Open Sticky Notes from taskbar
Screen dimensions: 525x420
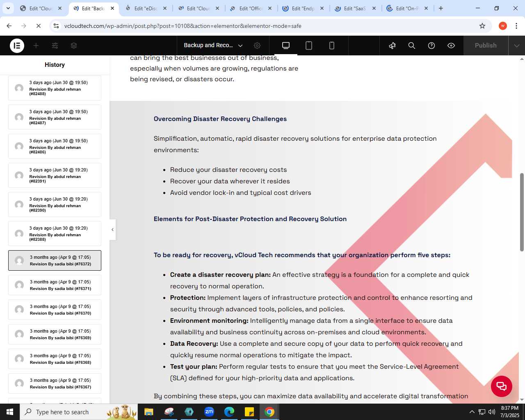[249, 412]
